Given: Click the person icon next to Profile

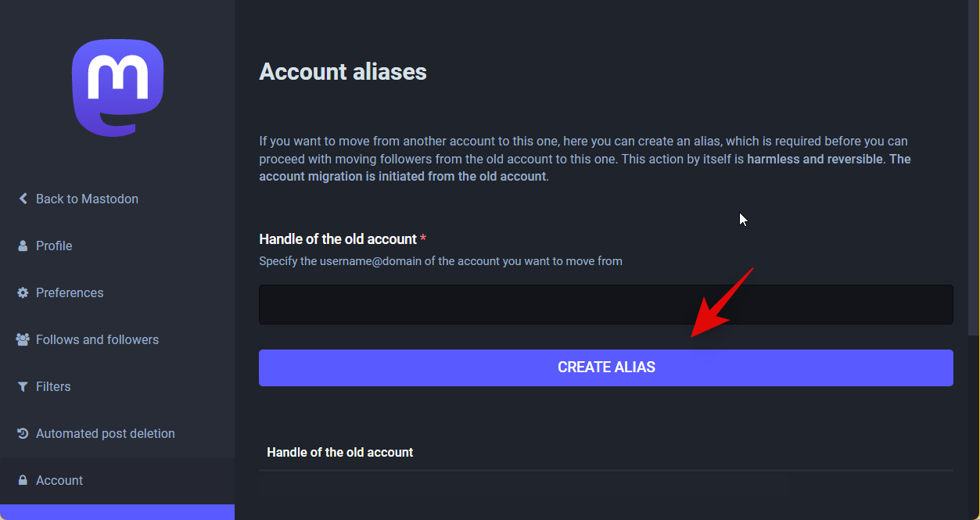Looking at the screenshot, I should (23, 246).
